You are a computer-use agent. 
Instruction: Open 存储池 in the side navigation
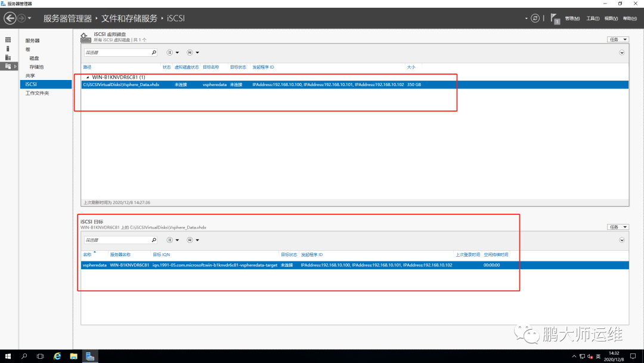[36, 67]
